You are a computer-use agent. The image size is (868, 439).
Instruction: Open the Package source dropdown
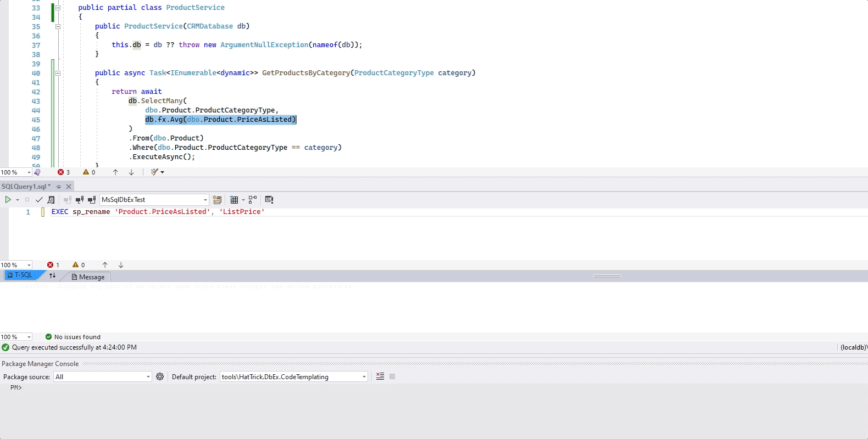(x=148, y=377)
